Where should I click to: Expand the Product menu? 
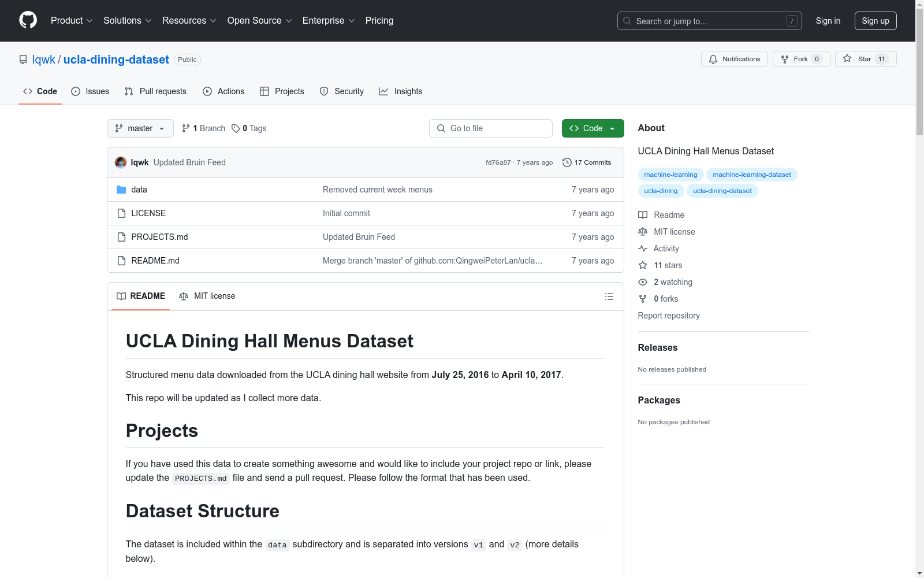(72, 20)
